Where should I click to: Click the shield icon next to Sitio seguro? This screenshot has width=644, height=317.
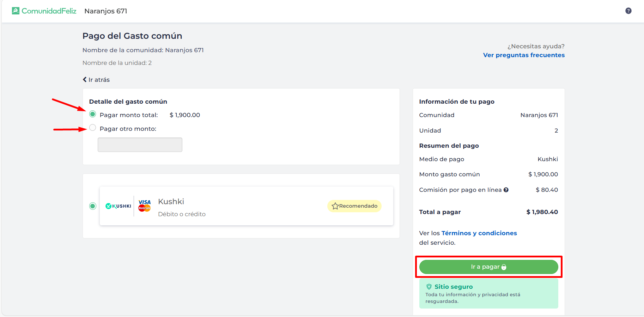click(429, 287)
